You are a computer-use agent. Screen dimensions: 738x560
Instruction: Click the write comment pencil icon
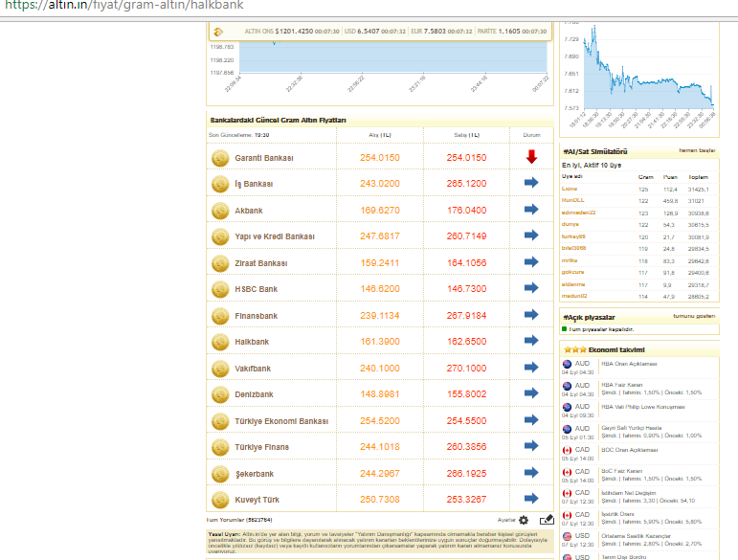547,520
